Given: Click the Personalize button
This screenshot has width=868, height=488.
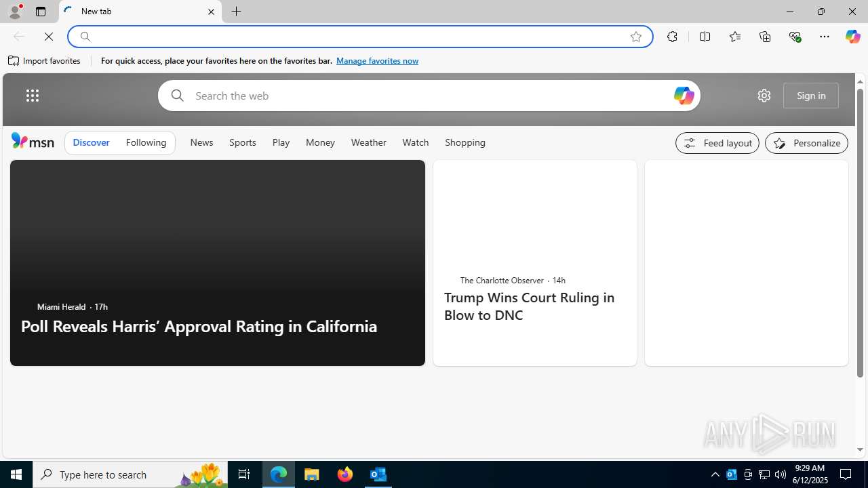Looking at the screenshot, I should (806, 143).
